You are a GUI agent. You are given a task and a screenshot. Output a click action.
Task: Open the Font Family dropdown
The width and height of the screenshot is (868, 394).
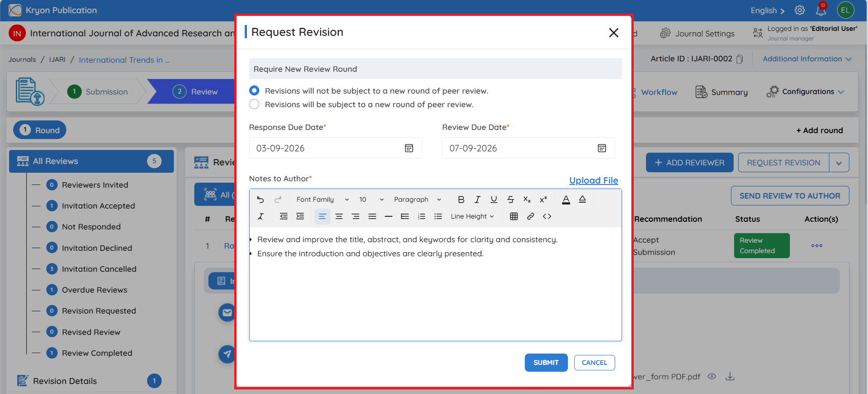(x=323, y=199)
